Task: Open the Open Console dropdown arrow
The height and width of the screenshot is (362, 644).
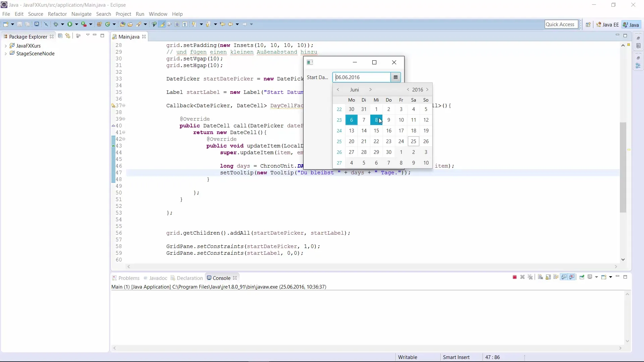Action: [610, 277]
